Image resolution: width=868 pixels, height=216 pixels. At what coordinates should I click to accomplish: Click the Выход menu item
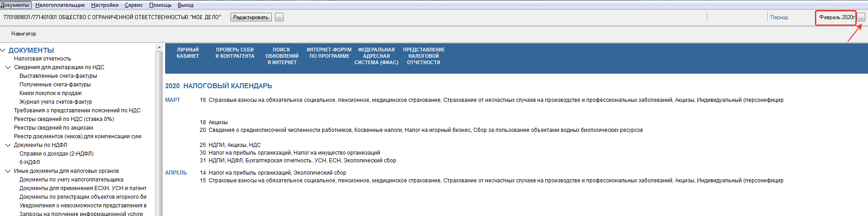pyautogui.click(x=186, y=5)
